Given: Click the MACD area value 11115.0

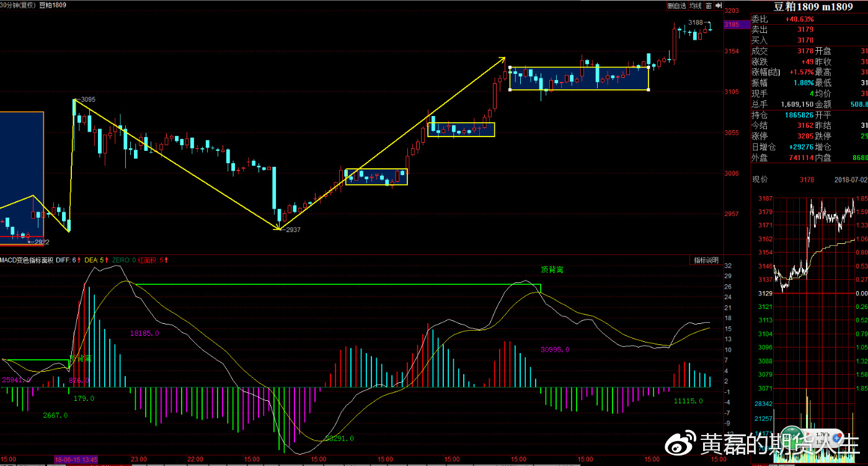Looking at the screenshot, I should (688, 401).
